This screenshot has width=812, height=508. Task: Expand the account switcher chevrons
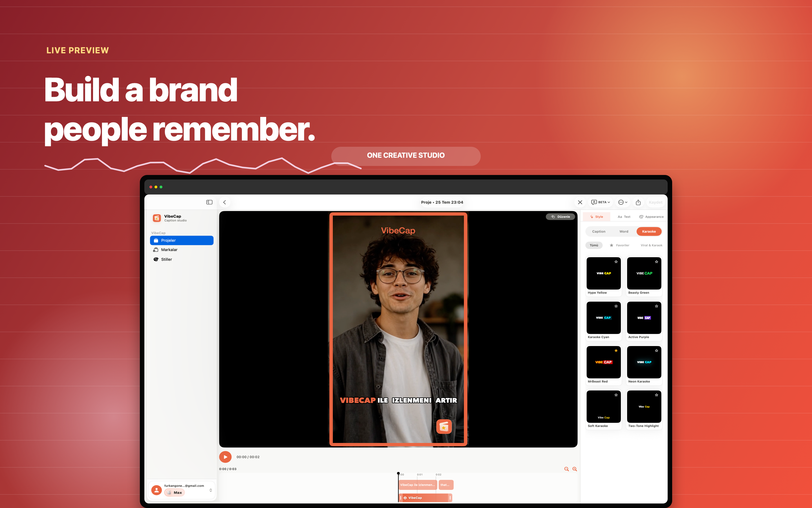[211, 490]
